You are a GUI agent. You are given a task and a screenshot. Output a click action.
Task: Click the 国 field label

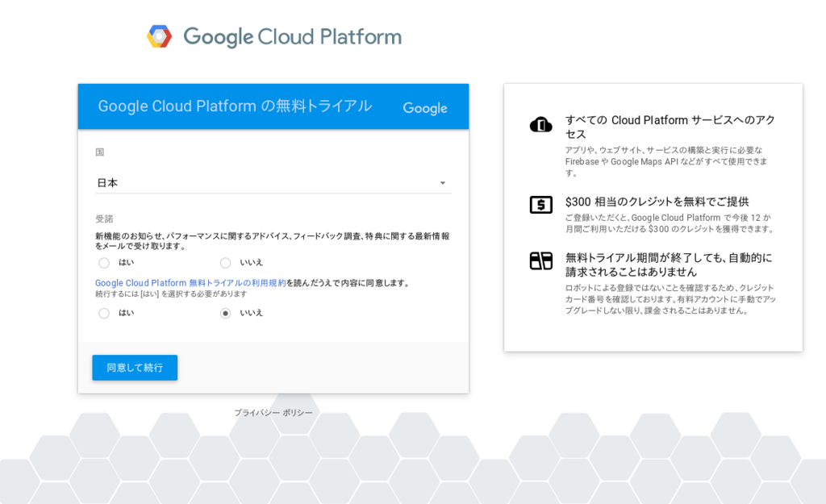[x=99, y=152]
